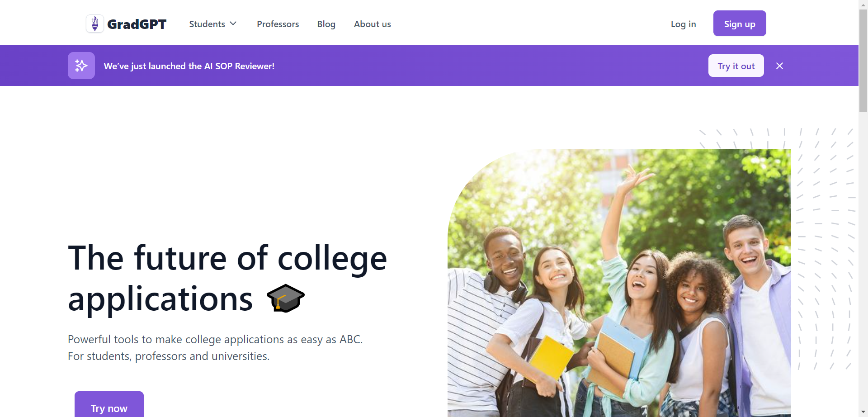Click the GradGPT pencil logo icon
This screenshot has width=868, height=417.
click(x=95, y=24)
